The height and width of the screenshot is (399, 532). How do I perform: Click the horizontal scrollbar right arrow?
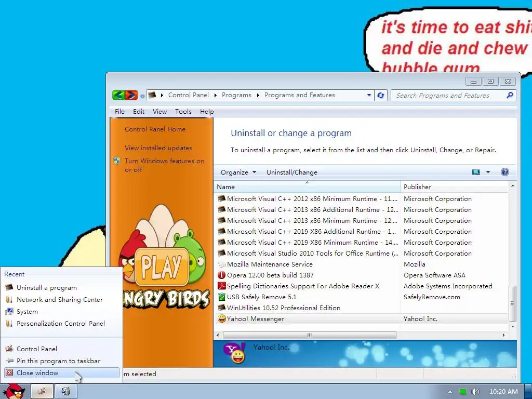(504, 335)
